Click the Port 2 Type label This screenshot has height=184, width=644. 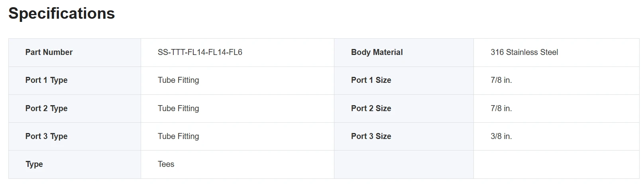click(x=47, y=108)
